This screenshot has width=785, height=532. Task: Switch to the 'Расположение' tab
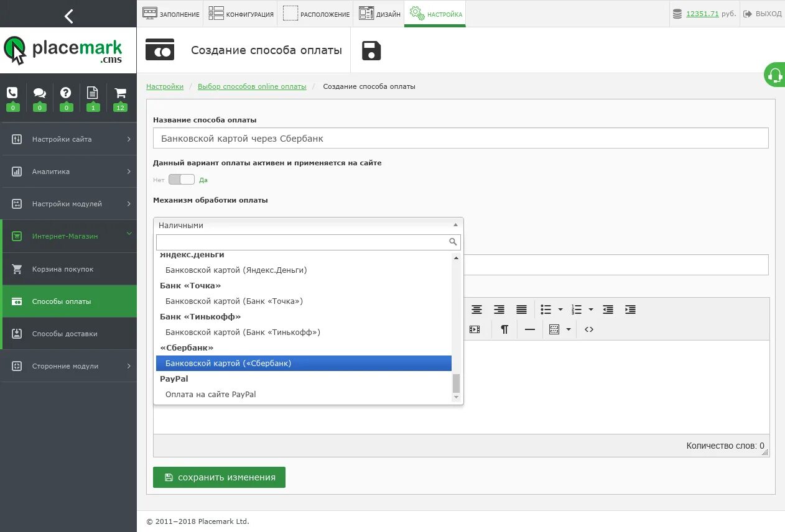pyautogui.click(x=316, y=14)
